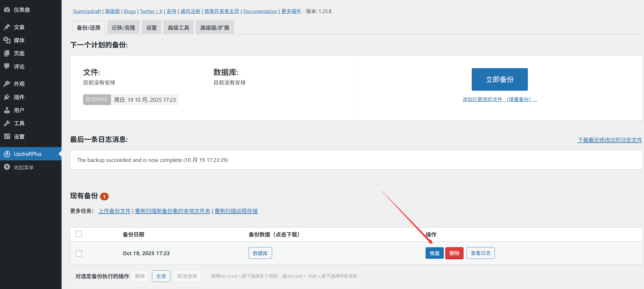Open the 仪表盘 dashboard icon
The height and width of the screenshot is (289, 644).
tap(7, 10)
